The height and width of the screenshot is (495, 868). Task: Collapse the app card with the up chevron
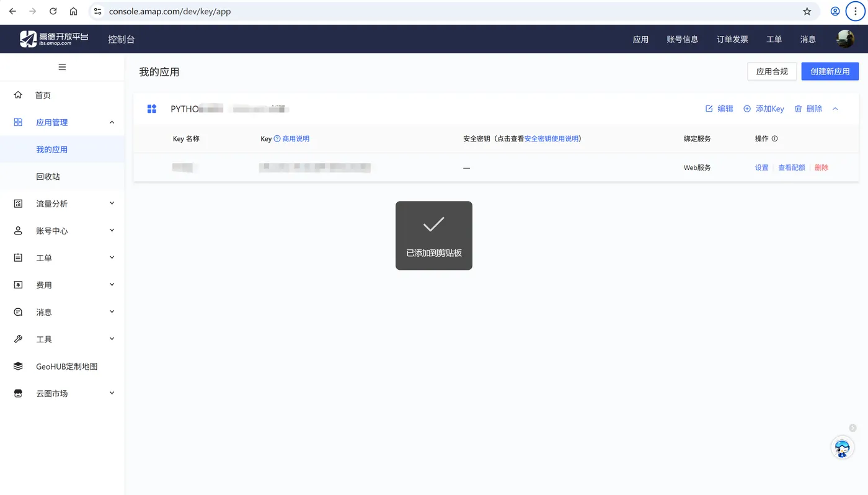pos(835,108)
